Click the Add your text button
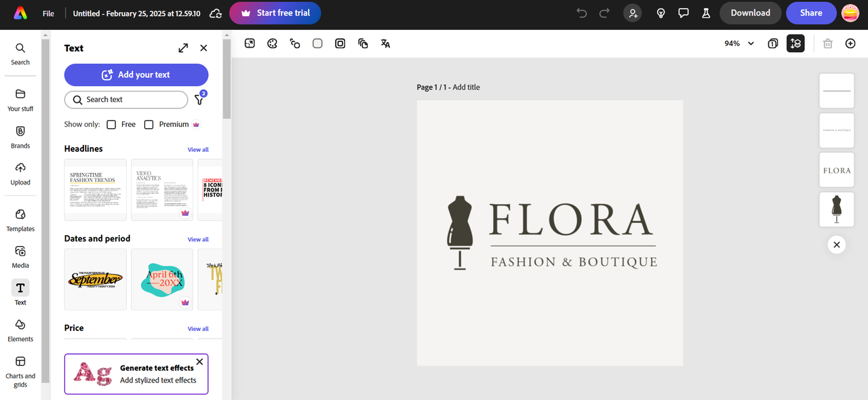The image size is (868, 400). click(136, 75)
